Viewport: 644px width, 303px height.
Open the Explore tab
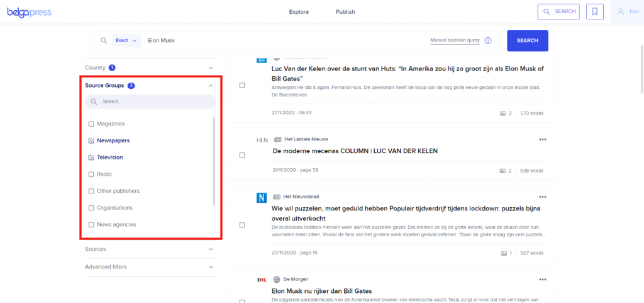(x=299, y=12)
